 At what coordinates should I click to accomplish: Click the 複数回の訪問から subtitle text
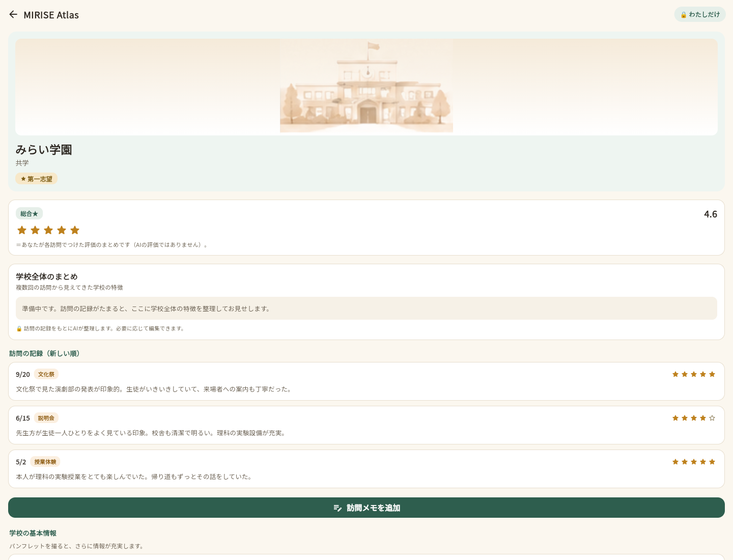(69, 288)
